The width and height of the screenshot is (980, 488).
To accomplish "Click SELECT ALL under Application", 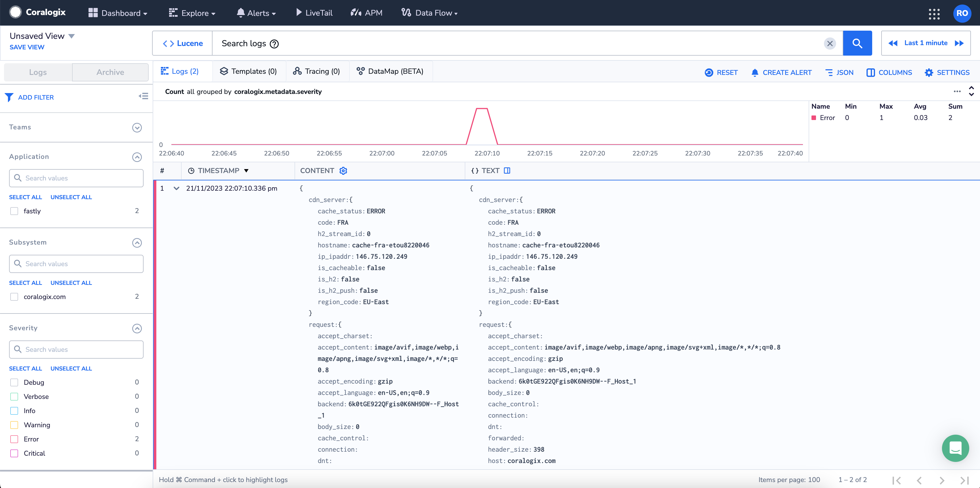I will point(26,197).
